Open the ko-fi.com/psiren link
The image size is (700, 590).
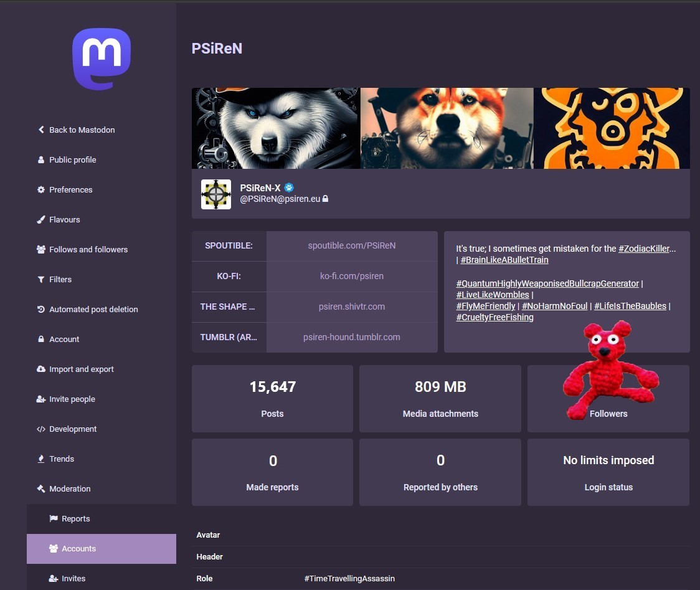351,276
